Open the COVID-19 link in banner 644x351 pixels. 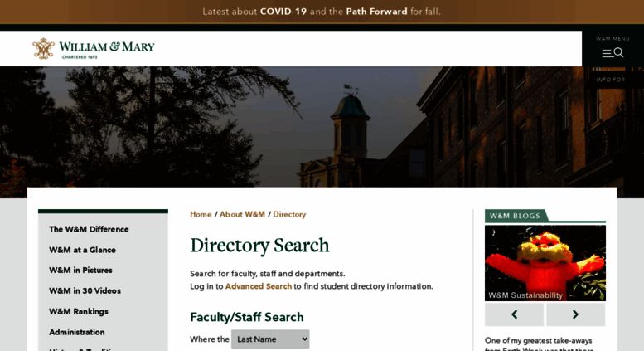point(283,12)
